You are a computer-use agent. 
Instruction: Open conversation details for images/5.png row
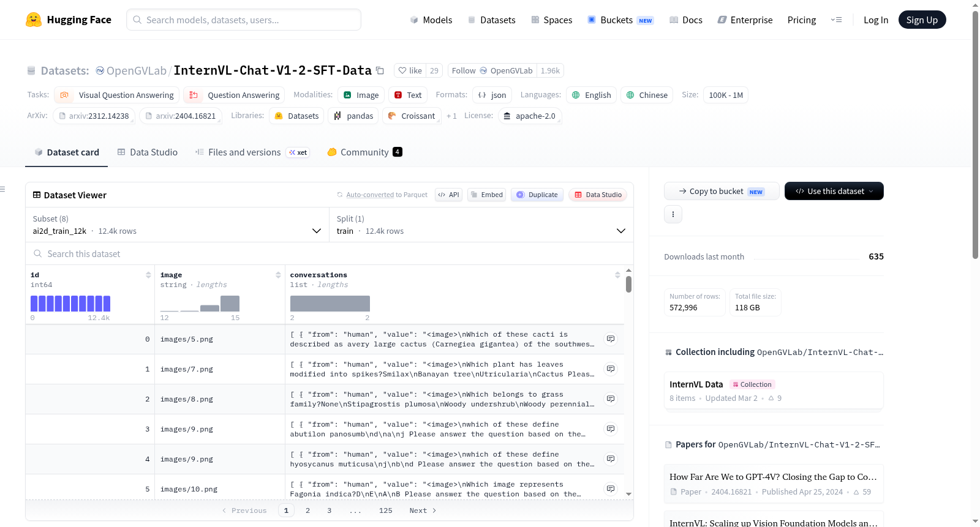[611, 338]
